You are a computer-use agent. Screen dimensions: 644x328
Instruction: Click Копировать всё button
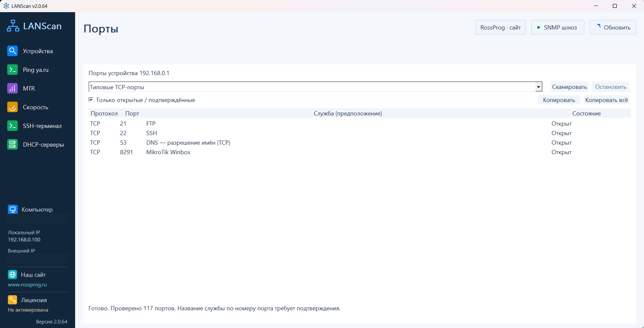(x=607, y=100)
